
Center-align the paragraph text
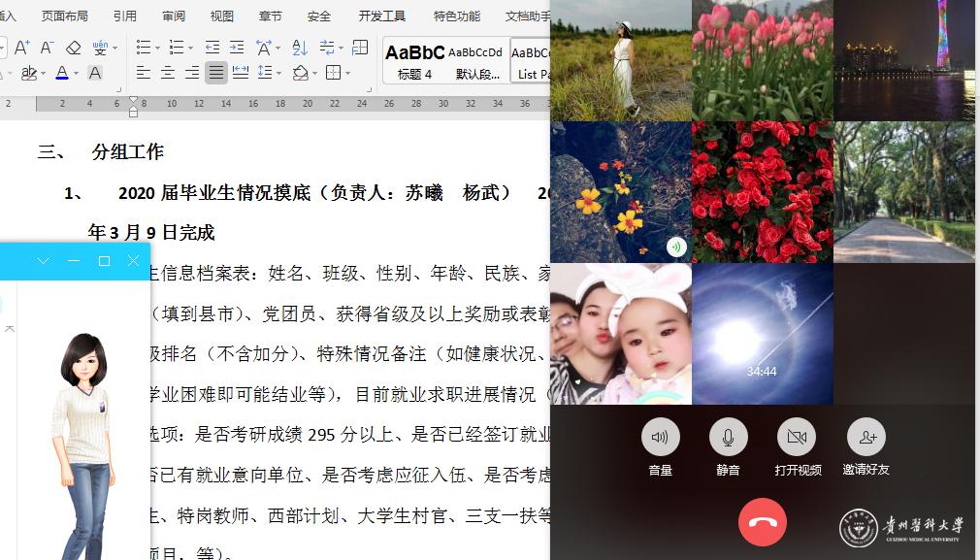pyautogui.click(x=167, y=73)
